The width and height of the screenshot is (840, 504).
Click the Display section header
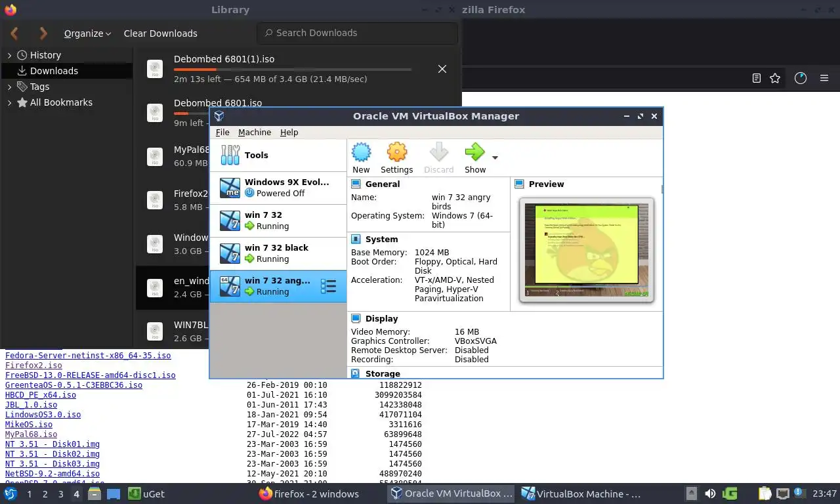pos(381,319)
